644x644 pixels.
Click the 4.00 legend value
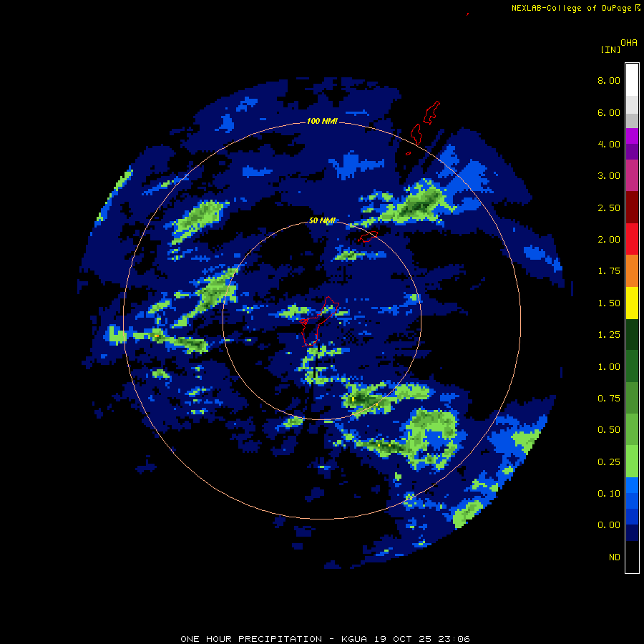[609, 144]
